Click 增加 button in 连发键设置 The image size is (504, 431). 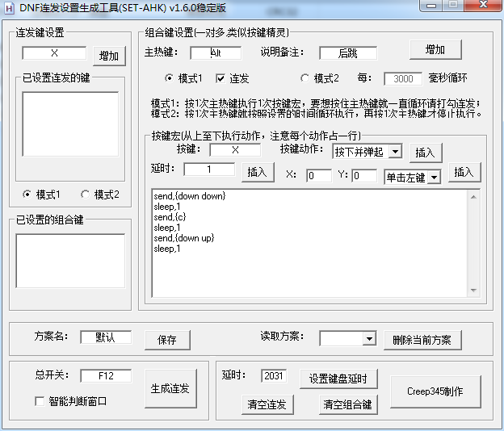(109, 56)
